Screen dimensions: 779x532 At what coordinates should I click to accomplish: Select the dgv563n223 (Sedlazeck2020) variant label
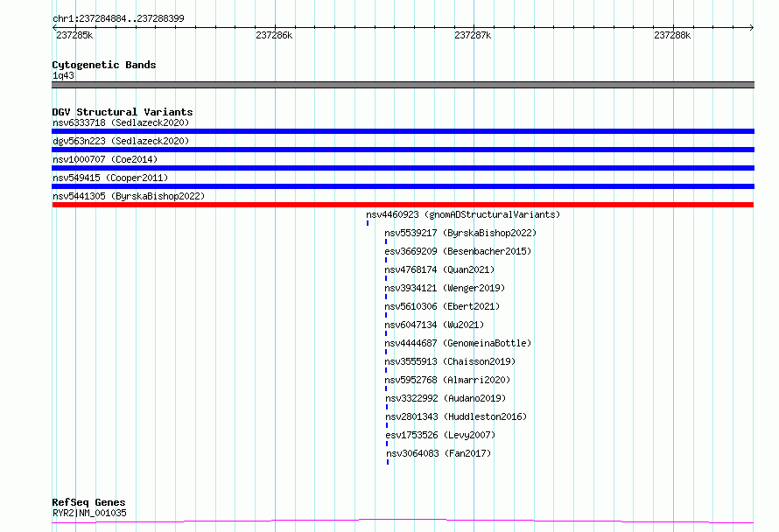point(121,141)
